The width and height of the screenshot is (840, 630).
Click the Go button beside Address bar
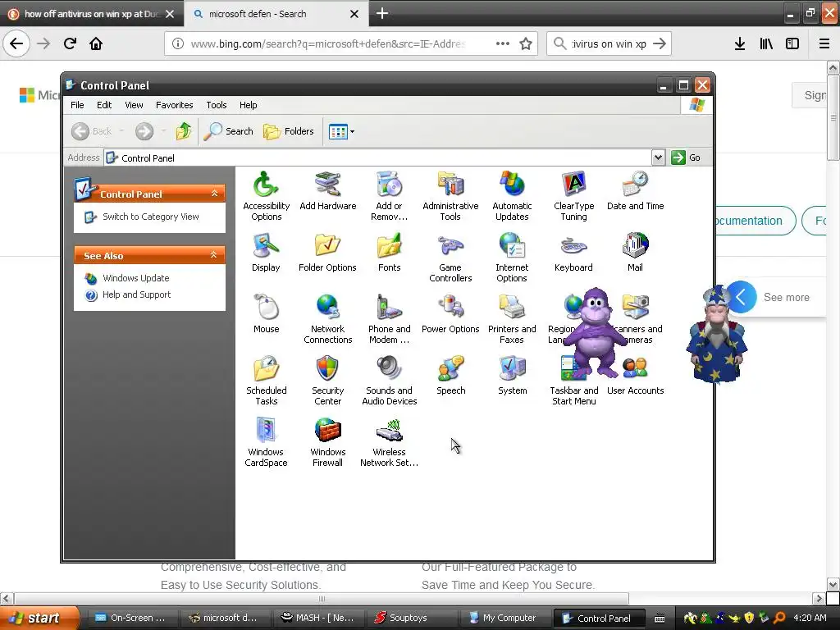click(x=687, y=157)
